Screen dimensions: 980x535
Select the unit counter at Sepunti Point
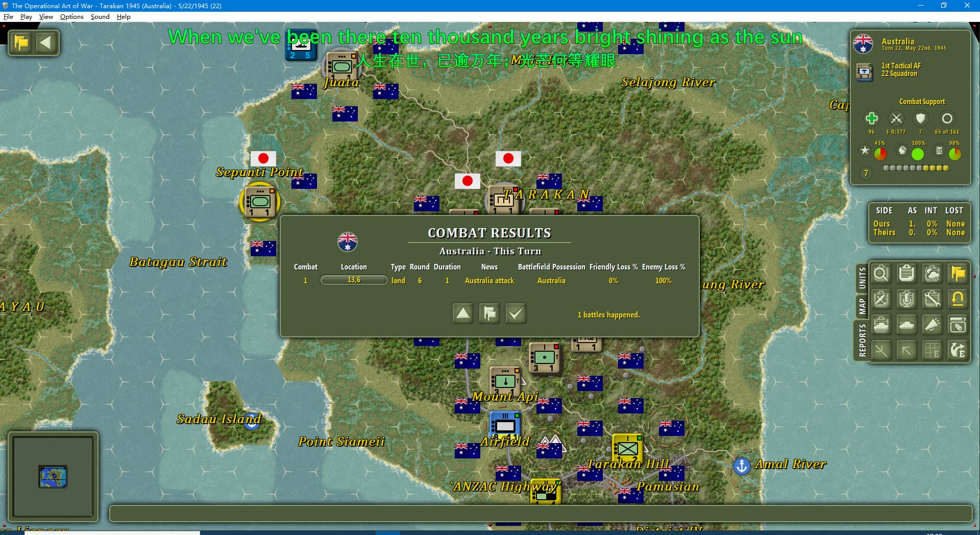[x=260, y=202]
